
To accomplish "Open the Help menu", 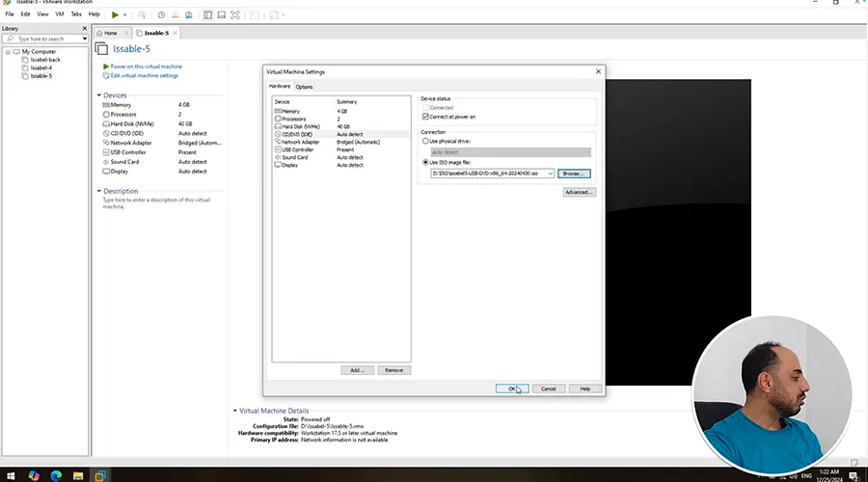I will pos(95,14).
